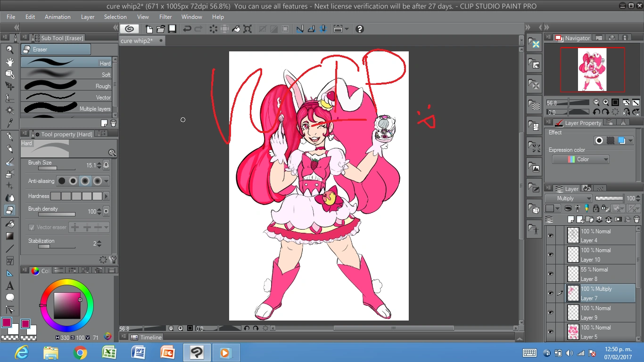The width and height of the screenshot is (644, 362).
Task: Pick the Auto select magic wand tool
Action: (9, 111)
